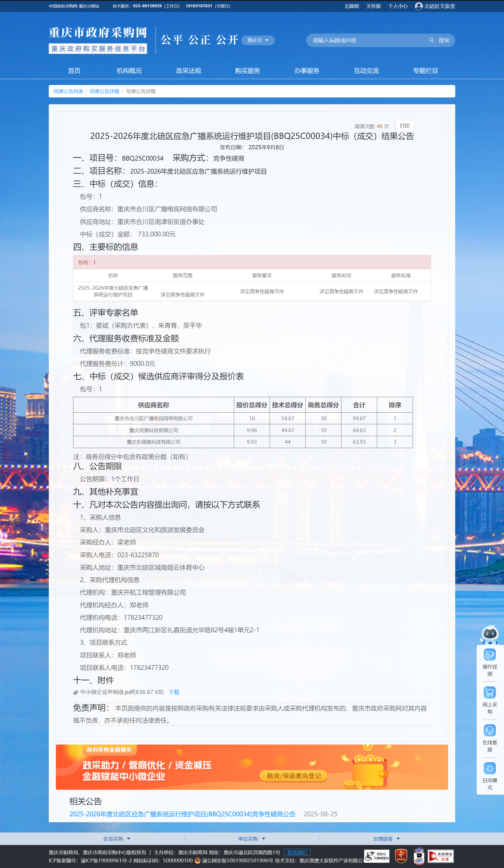Enable 无障碍 accessibility mode
The width and height of the screenshot is (504, 868).
pos(351,6)
